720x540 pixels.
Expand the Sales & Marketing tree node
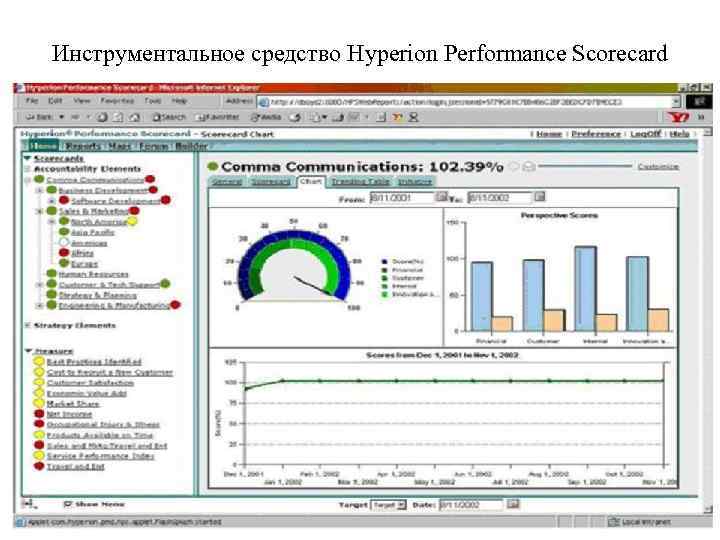coord(40,211)
